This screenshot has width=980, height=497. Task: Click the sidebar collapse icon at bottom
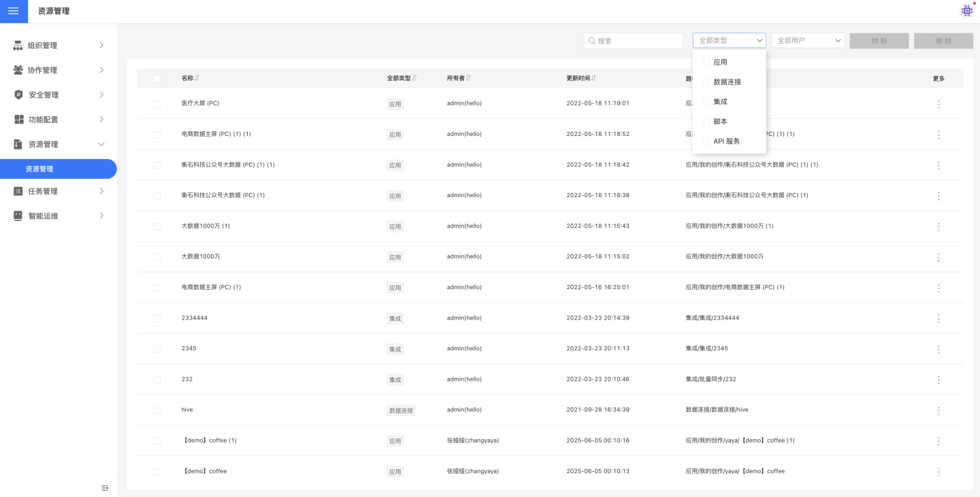pos(105,487)
